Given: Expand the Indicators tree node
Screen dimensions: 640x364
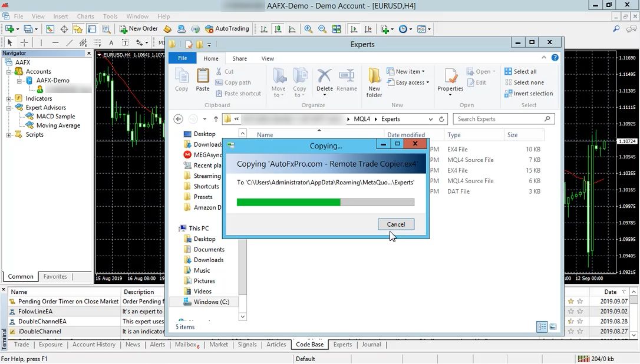Looking at the screenshot, I should (x=9, y=98).
